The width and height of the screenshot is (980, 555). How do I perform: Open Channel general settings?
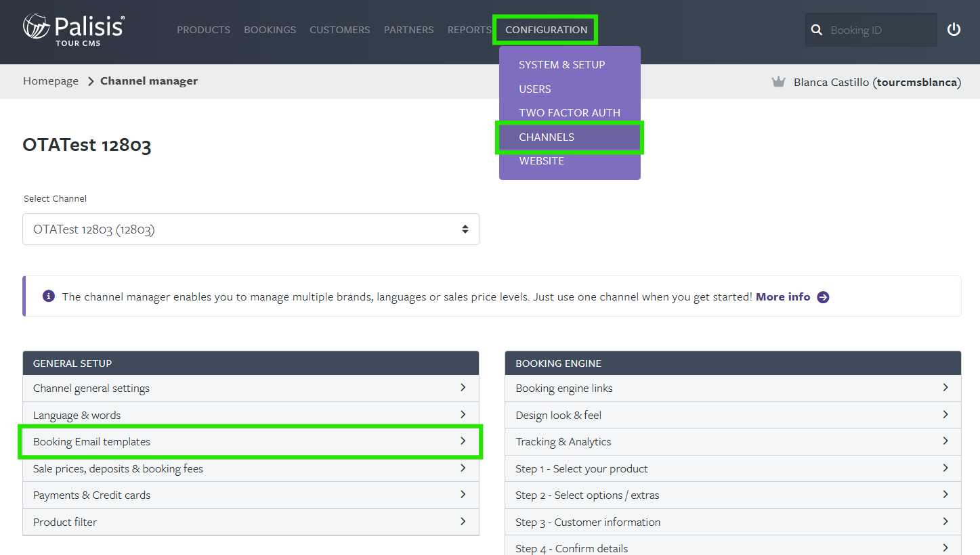(x=251, y=388)
